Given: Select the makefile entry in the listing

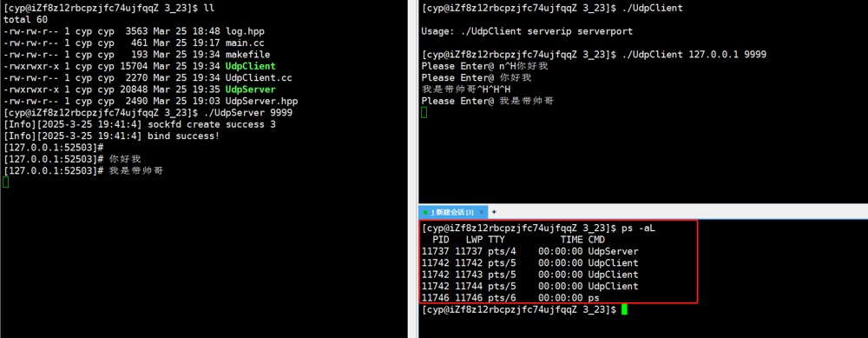Looking at the screenshot, I should click(247, 54).
